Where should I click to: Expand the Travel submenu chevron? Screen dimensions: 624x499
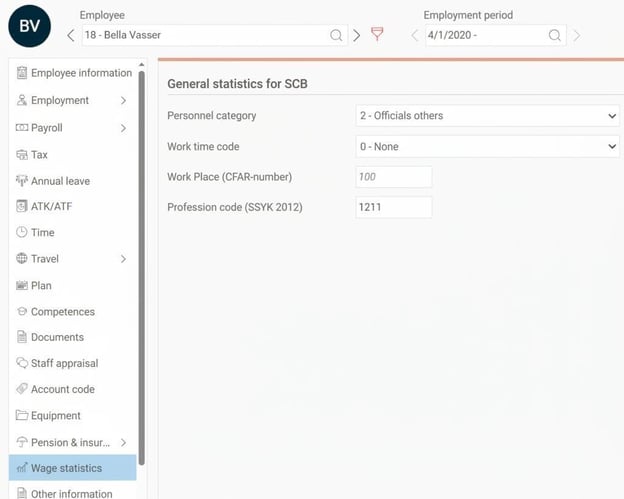point(123,259)
